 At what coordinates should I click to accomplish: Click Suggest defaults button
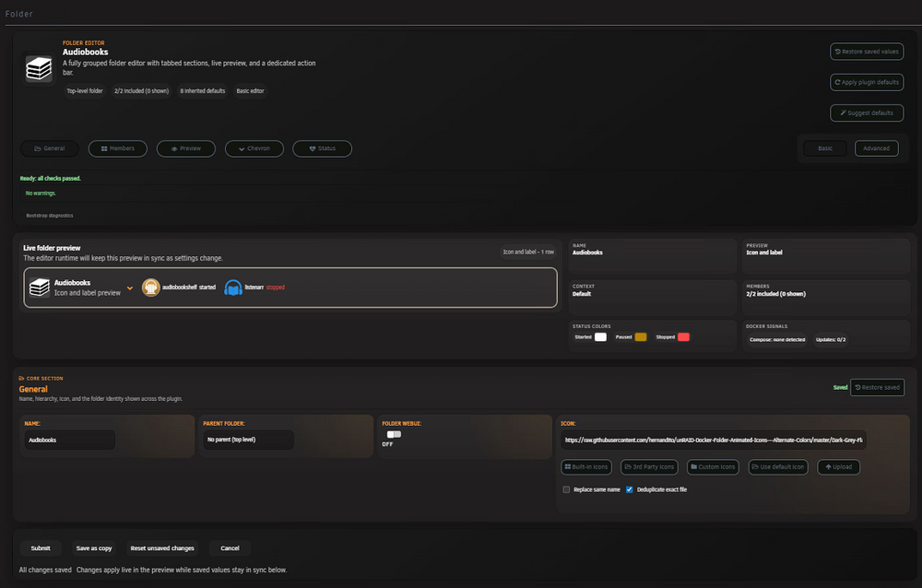(867, 112)
